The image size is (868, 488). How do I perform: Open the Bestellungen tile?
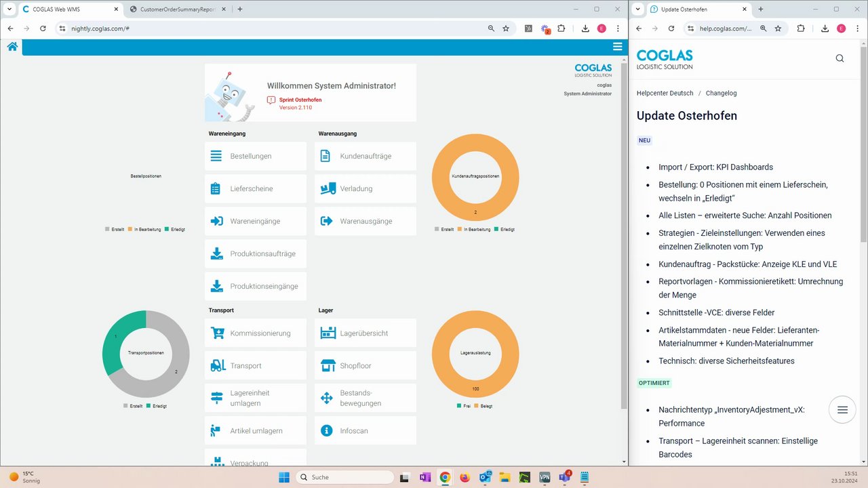tap(256, 156)
